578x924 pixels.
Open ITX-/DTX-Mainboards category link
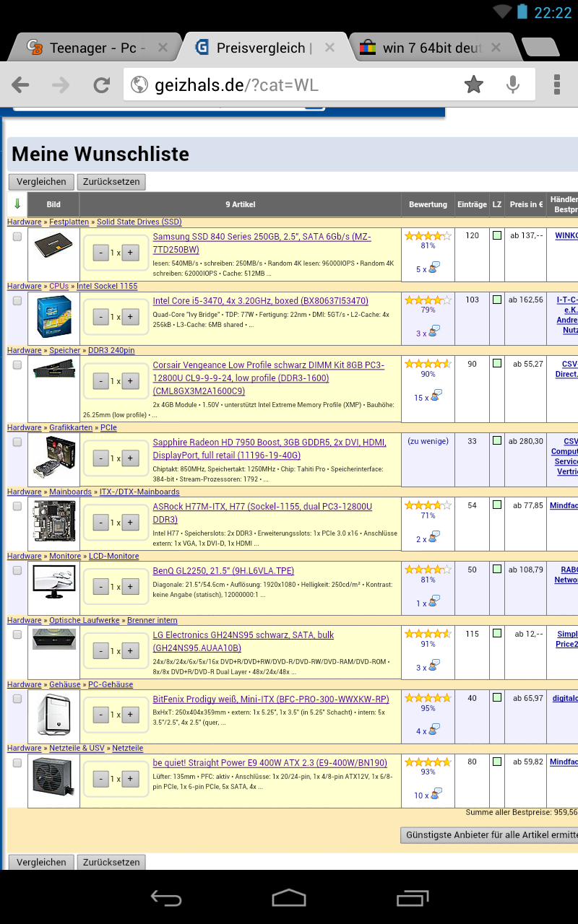pyautogui.click(x=139, y=492)
